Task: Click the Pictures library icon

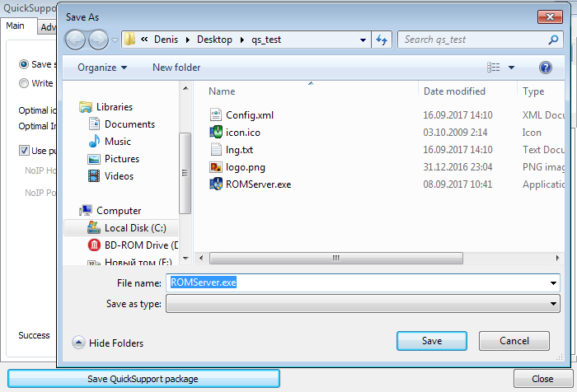Action: (94, 159)
